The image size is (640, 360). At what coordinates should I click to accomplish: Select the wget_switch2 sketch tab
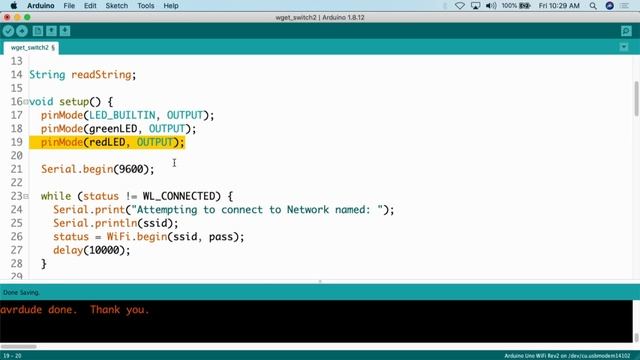[x=31, y=48]
